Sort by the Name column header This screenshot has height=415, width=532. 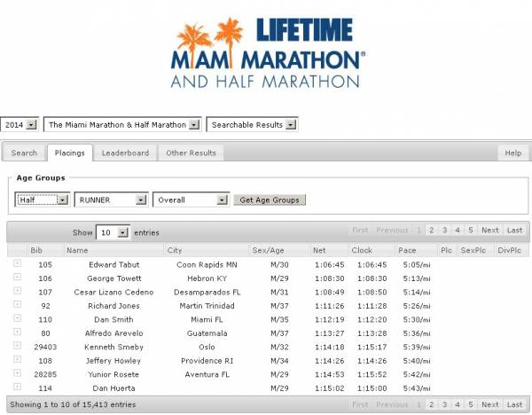(x=113, y=250)
